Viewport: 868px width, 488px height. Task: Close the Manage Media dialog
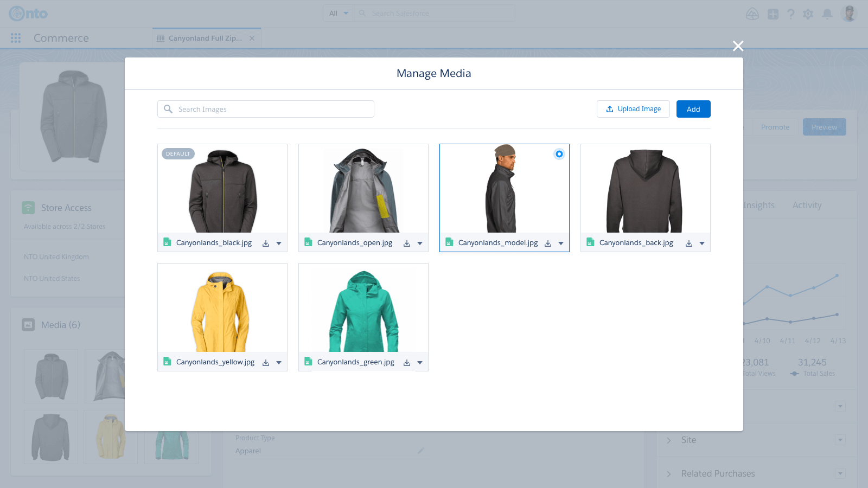coord(738,46)
